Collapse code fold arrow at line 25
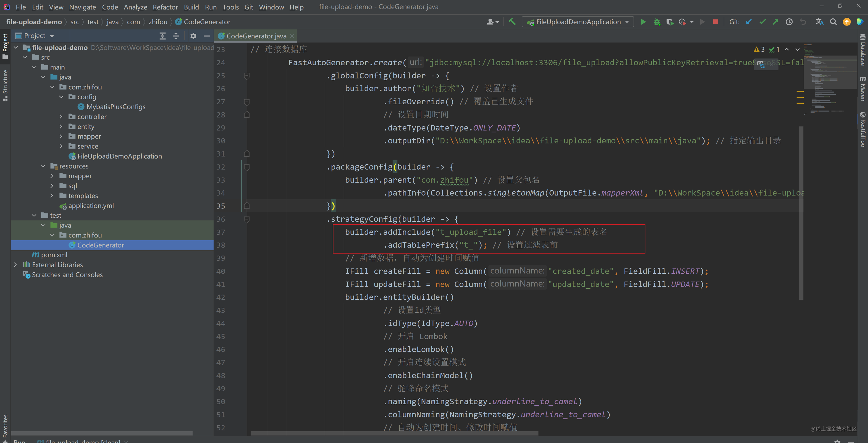 (x=246, y=75)
